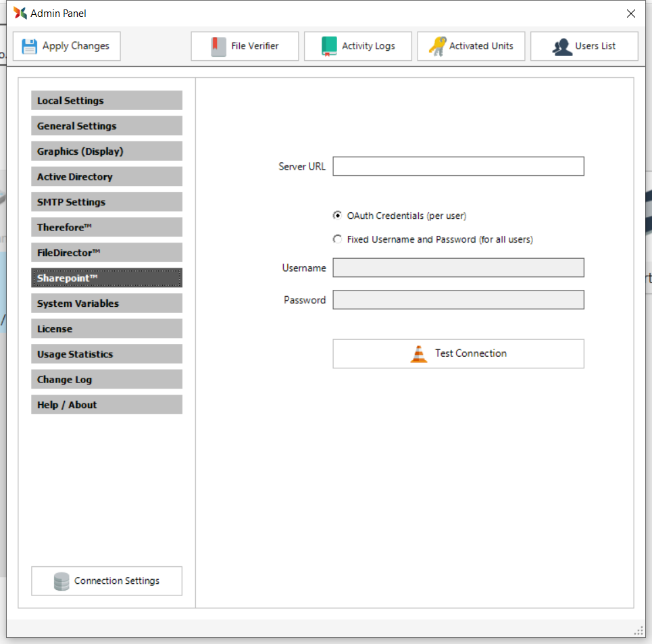The width and height of the screenshot is (652, 644).
Task: Click the keys icon for Activated Units
Action: 437,46
